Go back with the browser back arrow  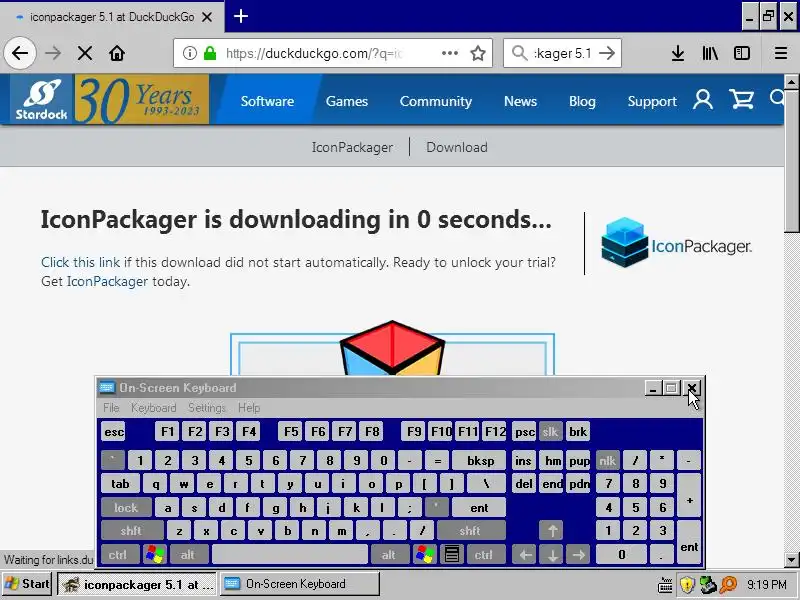pos(20,53)
